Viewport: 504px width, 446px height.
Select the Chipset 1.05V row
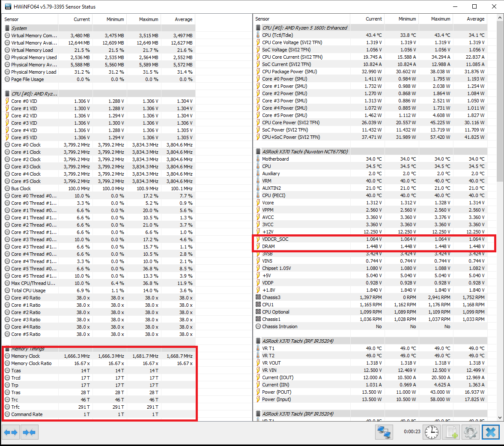tap(370, 268)
